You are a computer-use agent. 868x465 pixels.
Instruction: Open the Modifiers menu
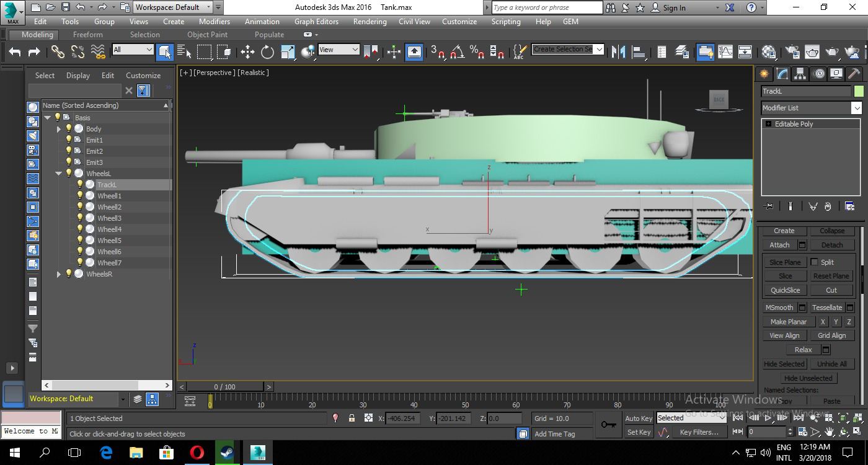215,21
